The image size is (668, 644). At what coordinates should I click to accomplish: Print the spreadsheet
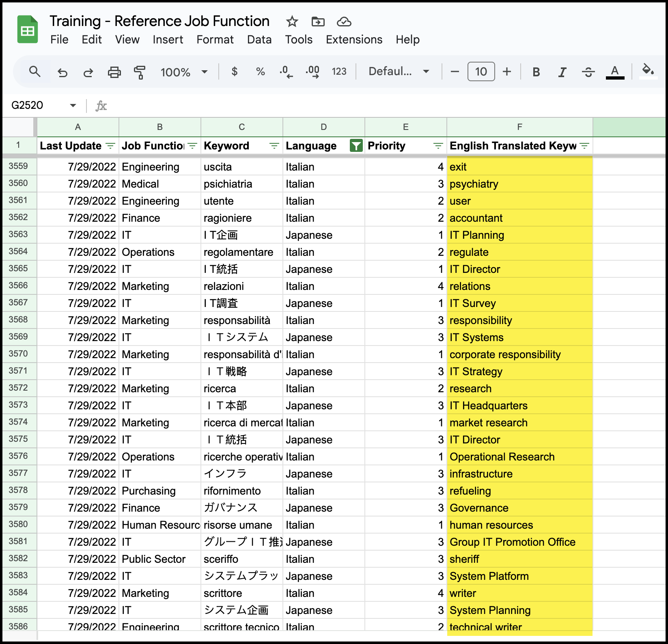tap(114, 72)
